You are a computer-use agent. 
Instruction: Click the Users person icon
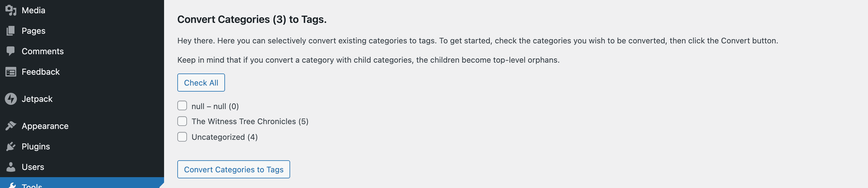click(x=11, y=167)
